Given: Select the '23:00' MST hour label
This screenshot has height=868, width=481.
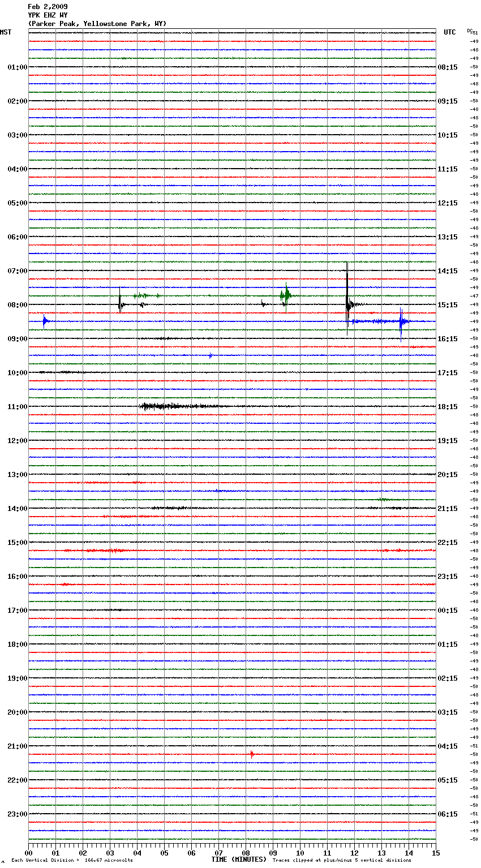Looking at the screenshot, I should 18,814.
